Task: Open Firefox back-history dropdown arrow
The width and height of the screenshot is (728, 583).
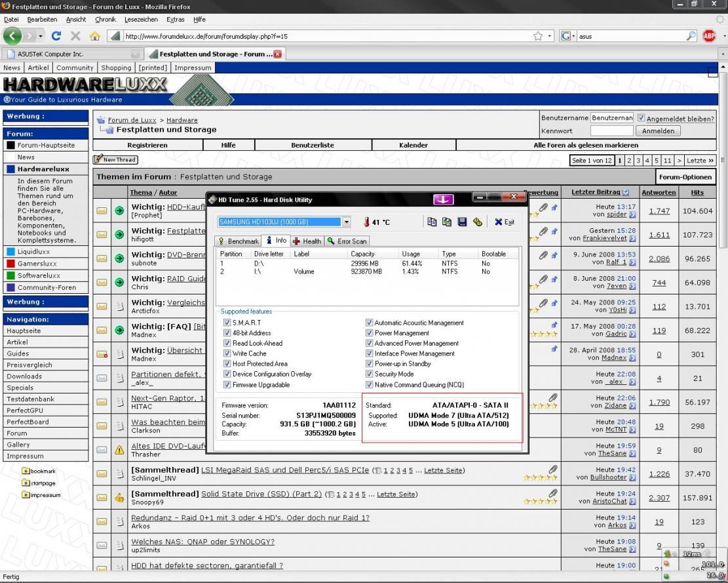Action: click(x=41, y=36)
